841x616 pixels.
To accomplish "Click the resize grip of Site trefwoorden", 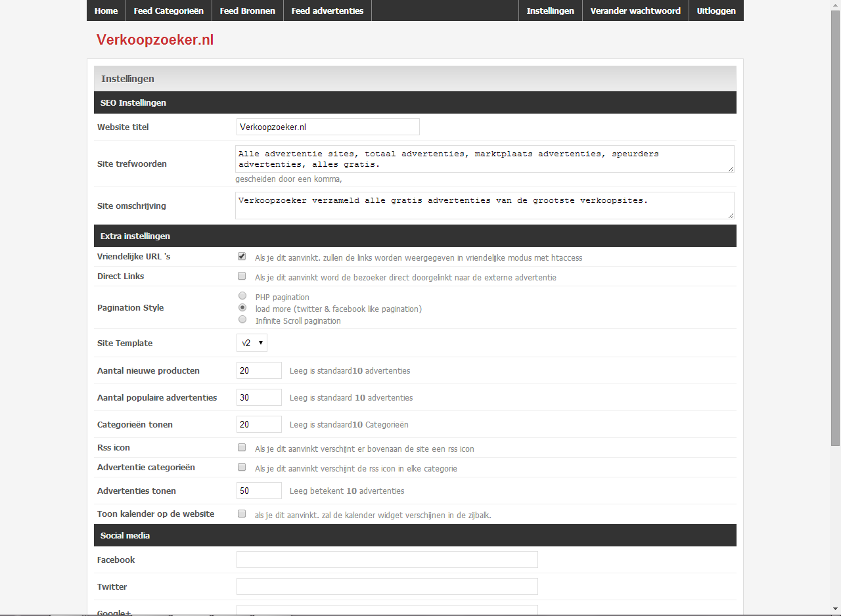I will click(x=731, y=169).
